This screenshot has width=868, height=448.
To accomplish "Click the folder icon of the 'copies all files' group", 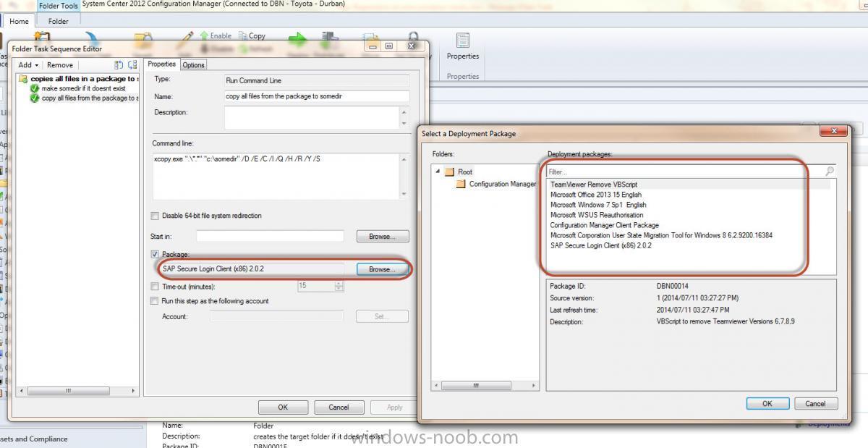I will pyautogui.click(x=23, y=79).
